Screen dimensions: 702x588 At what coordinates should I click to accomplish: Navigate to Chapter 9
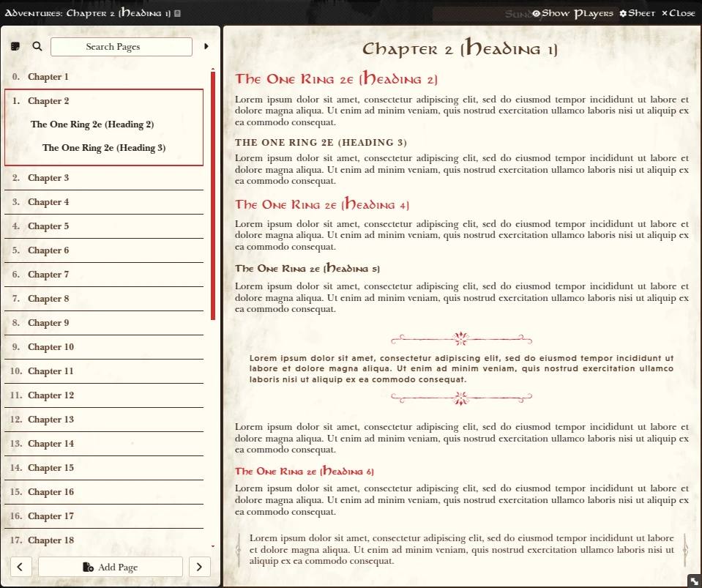[104, 323]
